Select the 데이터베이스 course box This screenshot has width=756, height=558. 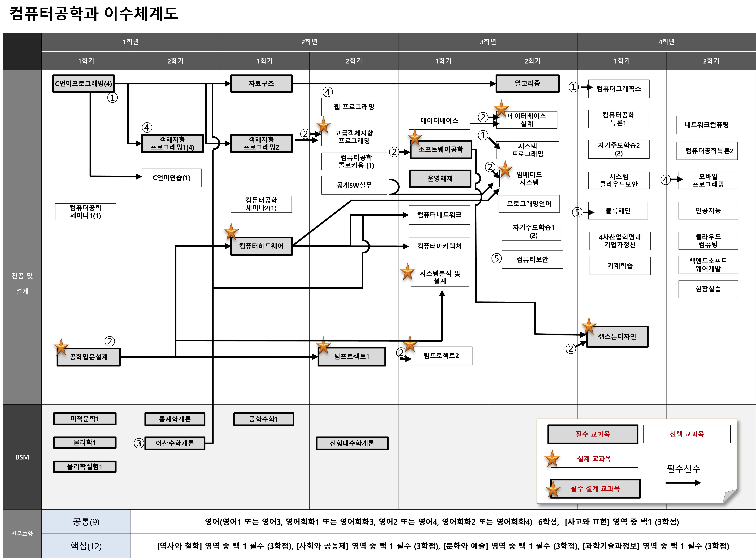coord(439,121)
